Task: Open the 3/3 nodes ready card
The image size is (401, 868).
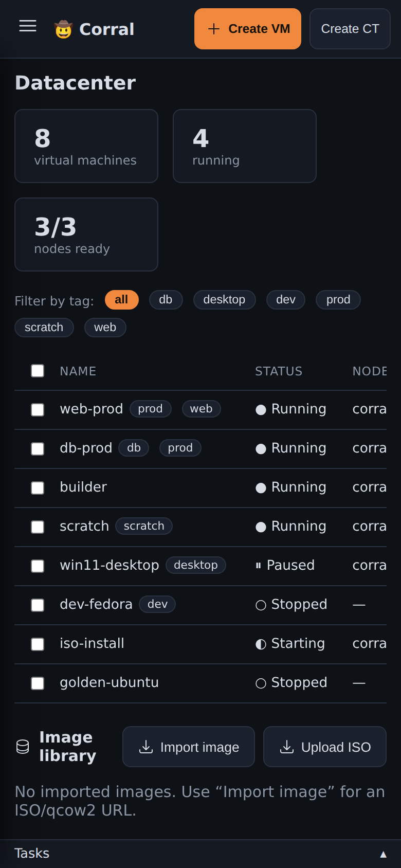Action: tap(86, 234)
